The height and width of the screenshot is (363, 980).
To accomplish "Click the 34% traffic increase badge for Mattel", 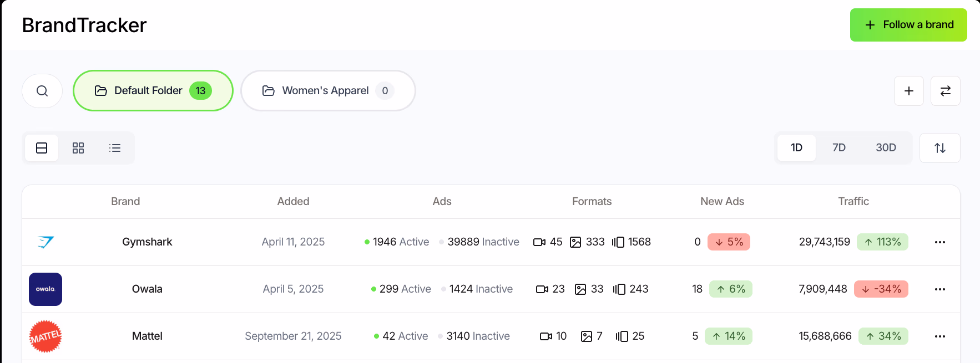I will click(883, 336).
